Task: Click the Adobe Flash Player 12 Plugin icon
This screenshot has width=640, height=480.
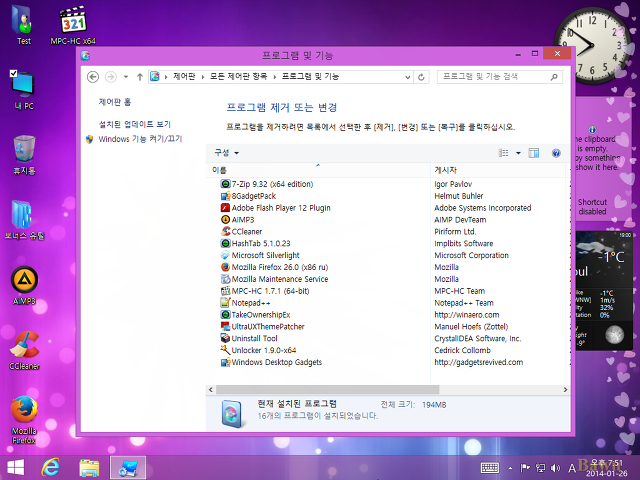Action: click(225, 208)
